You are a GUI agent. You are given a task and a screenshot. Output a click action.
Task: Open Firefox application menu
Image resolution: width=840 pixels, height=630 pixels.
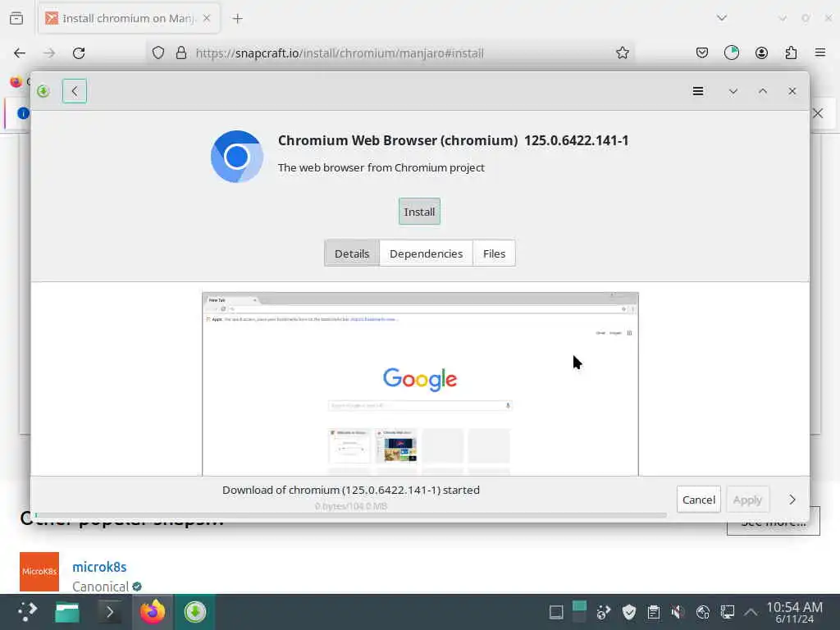[820, 52]
